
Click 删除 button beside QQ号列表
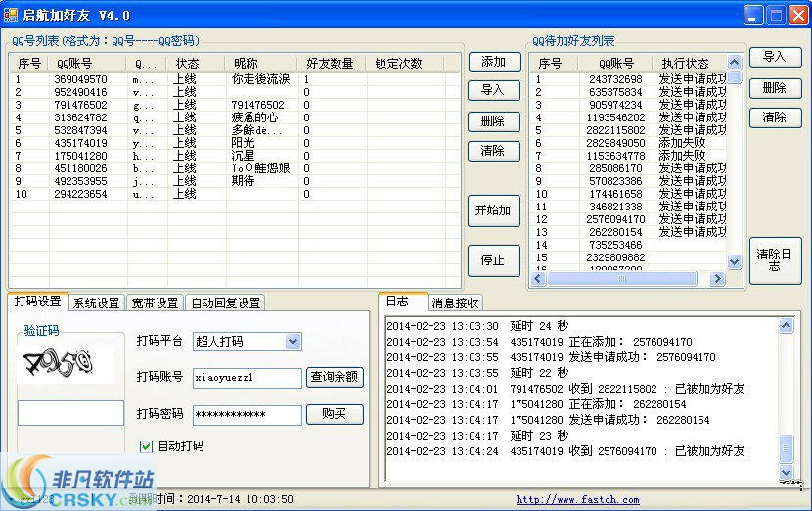(x=493, y=121)
